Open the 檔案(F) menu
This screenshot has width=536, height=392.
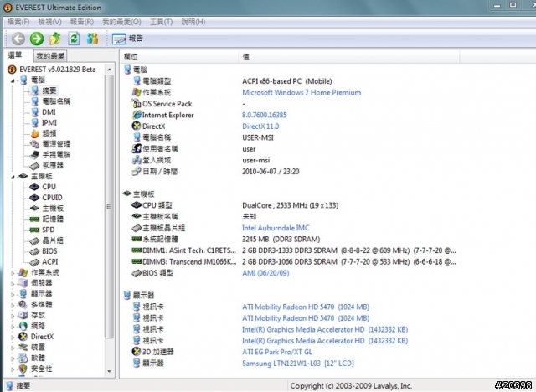(x=18, y=22)
